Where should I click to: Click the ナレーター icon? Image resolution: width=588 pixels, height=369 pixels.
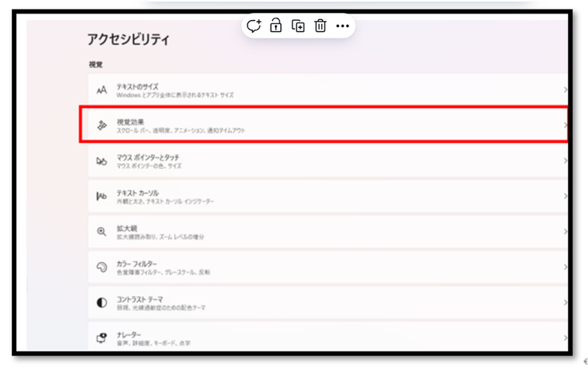(102, 338)
